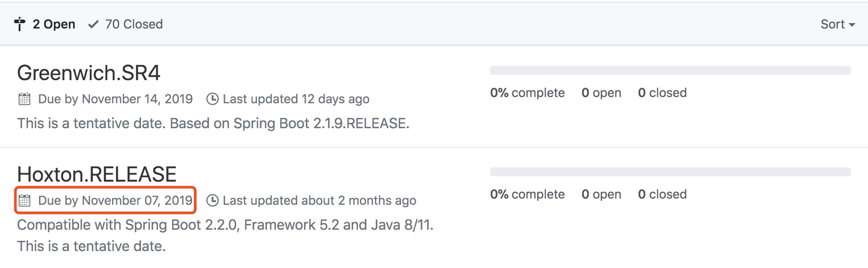The width and height of the screenshot is (868, 268).
Task: Click the clock icon next to Last updated about 2 months ago
Action: (x=213, y=200)
